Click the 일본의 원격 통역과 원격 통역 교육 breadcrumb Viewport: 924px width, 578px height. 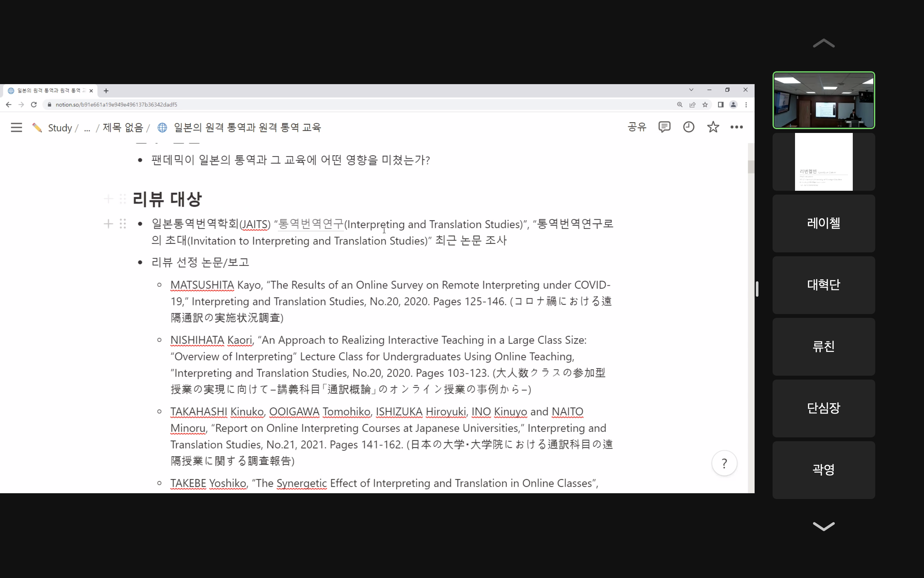[x=247, y=127]
